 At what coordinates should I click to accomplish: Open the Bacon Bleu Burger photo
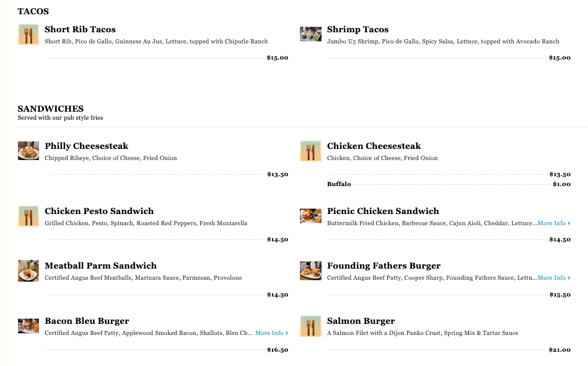tap(29, 326)
